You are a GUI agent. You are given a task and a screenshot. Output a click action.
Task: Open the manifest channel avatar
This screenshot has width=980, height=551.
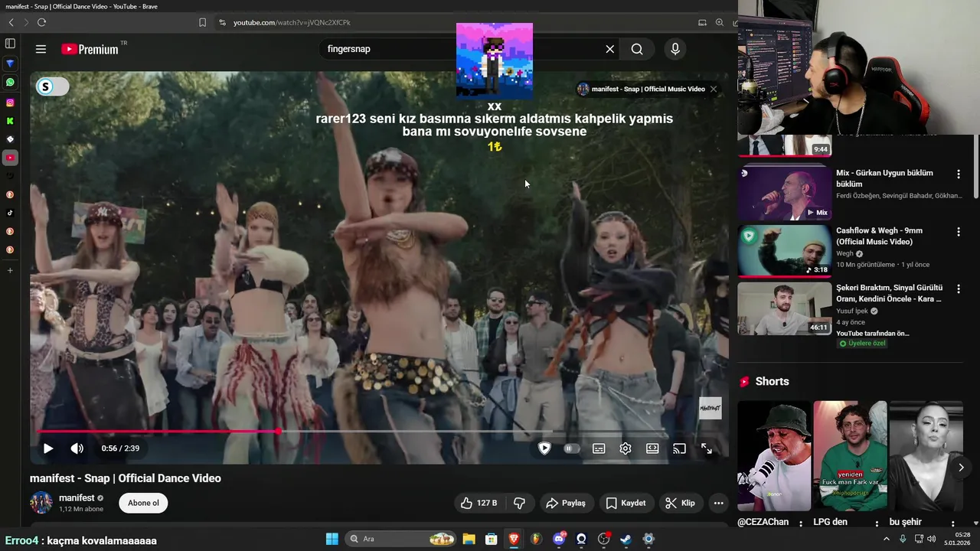pyautogui.click(x=41, y=503)
